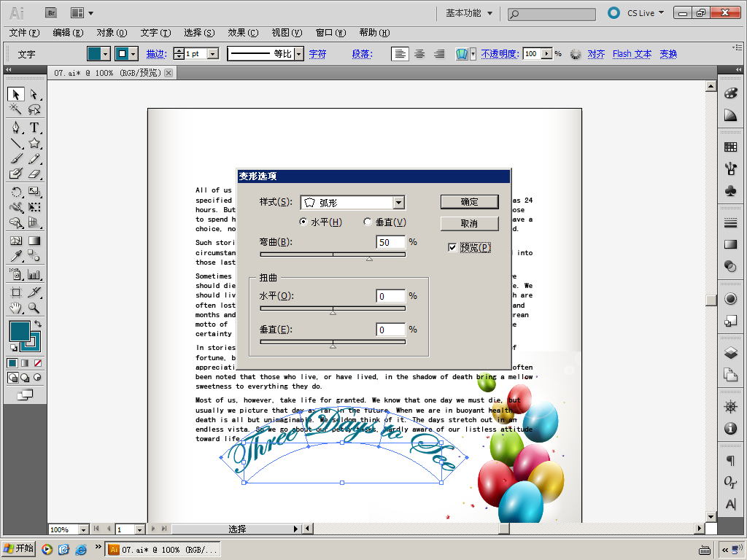Open the stroke profile 等比 dropdown
The height and width of the screenshot is (560, 747).
(x=298, y=54)
